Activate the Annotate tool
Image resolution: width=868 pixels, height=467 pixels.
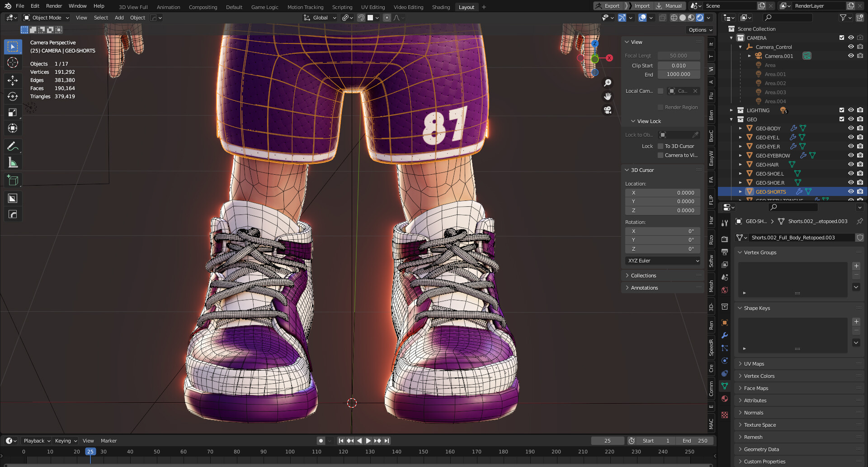[13, 146]
